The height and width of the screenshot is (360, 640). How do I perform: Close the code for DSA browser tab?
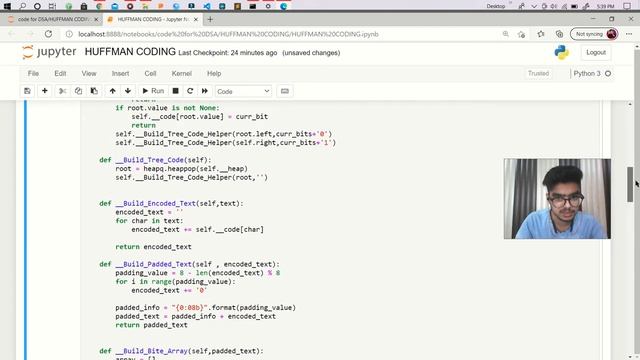[96, 19]
